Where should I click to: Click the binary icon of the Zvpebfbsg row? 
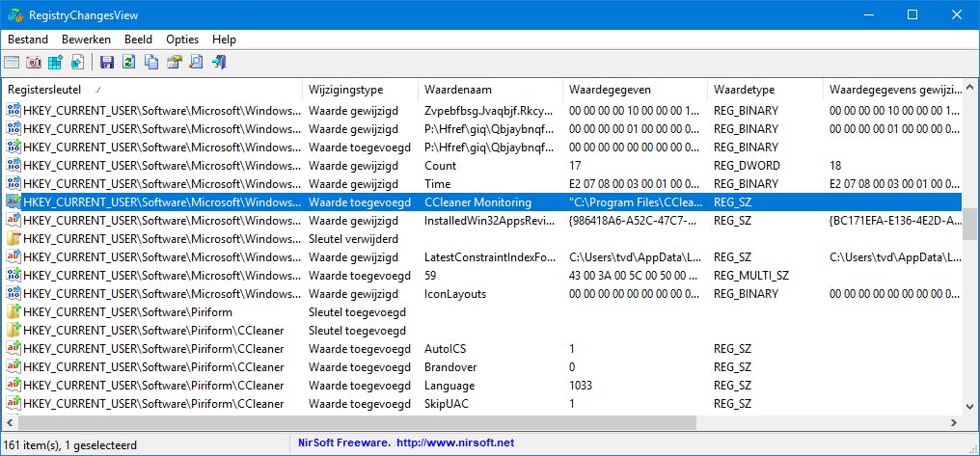coord(14,111)
